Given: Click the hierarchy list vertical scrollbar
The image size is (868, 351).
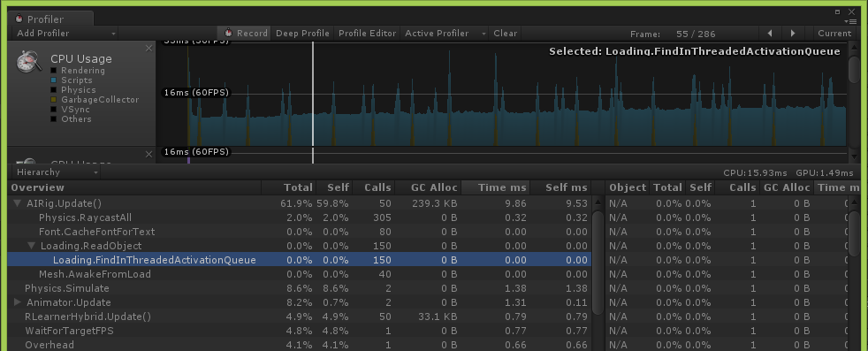Looking at the screenshot, I should pos(598,263).
